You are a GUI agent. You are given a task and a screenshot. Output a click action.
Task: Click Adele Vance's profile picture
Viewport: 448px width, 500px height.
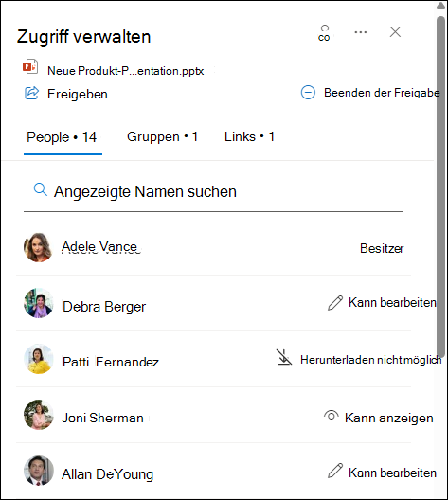click(x=38, y=247)
